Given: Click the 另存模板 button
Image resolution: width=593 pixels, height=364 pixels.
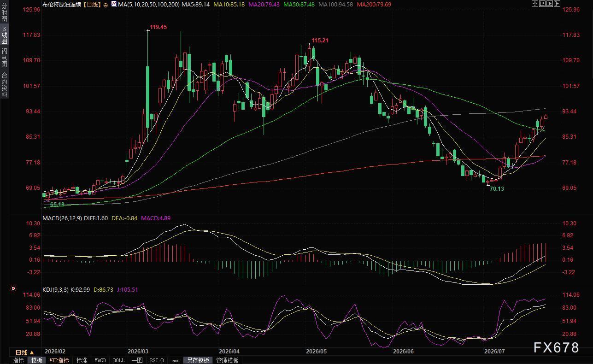Looking at the screenshot, I should pyautogui.click(x=198, y=360).
